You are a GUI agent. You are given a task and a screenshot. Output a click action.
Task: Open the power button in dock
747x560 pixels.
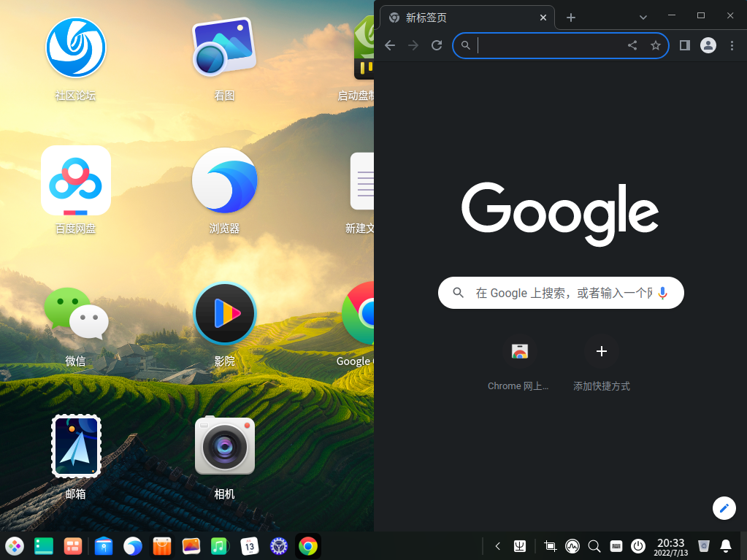click(x=638, y=546)
